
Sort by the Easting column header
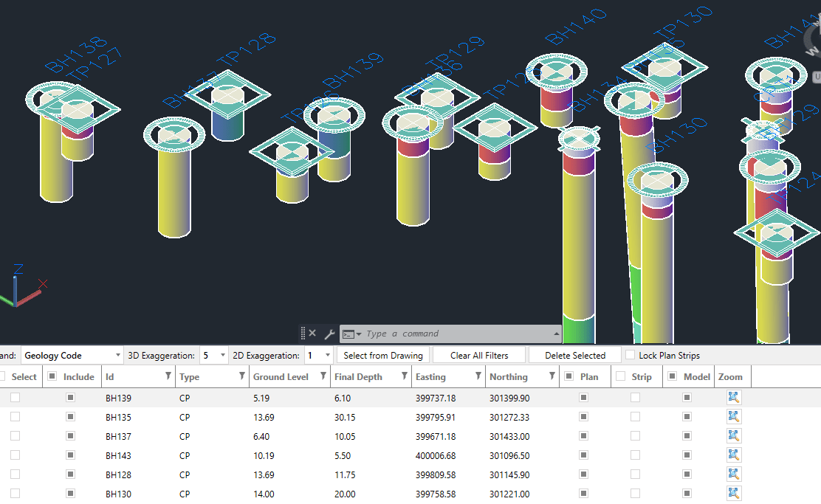(x=430, y=377)
